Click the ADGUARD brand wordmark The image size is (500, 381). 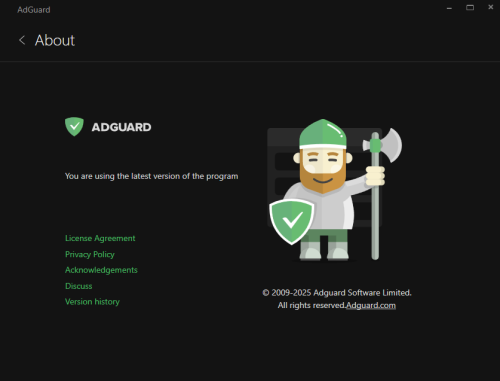[x=121, y=127]
